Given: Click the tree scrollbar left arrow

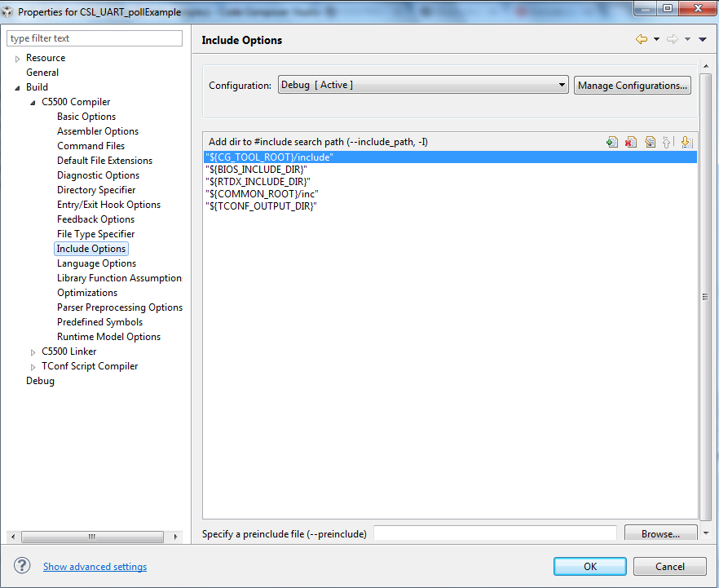Looking at the screenshot, I should pos(13,537).
